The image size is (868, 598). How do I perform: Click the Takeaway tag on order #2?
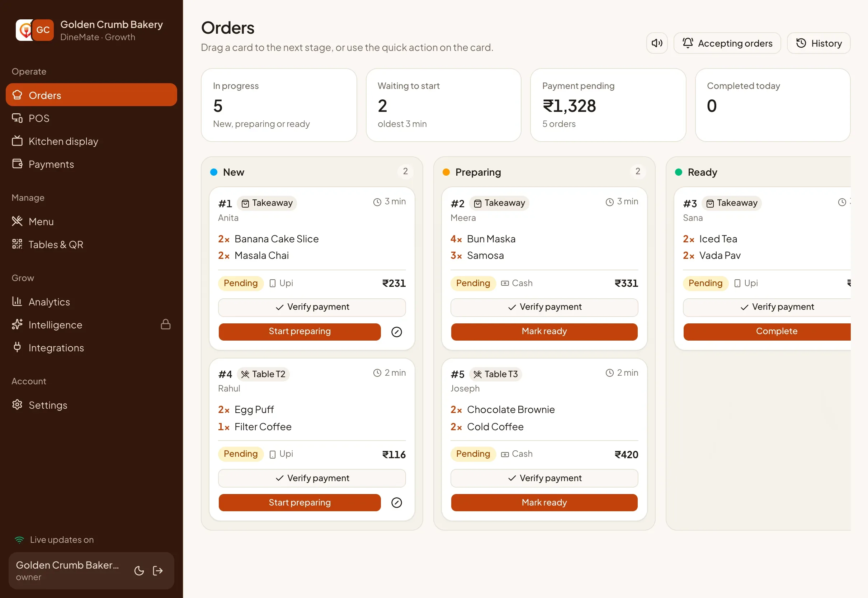pyautogui.click(x=499, y=203)
